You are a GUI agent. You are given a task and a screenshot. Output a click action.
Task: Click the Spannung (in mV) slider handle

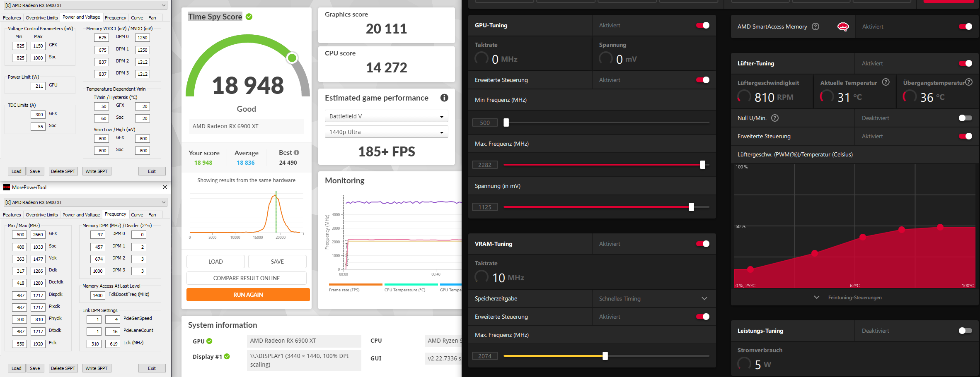[692, 207]
